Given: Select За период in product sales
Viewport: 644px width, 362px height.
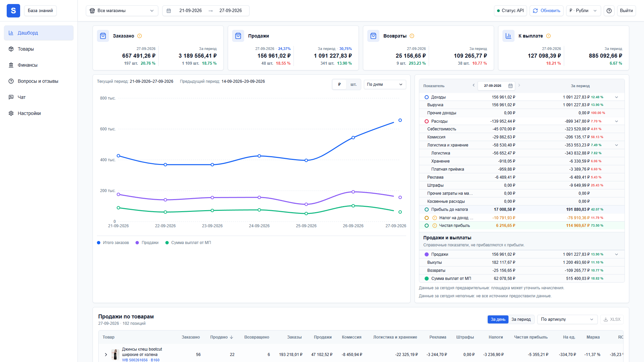Looking at the screenshot, I should [521, 319].
